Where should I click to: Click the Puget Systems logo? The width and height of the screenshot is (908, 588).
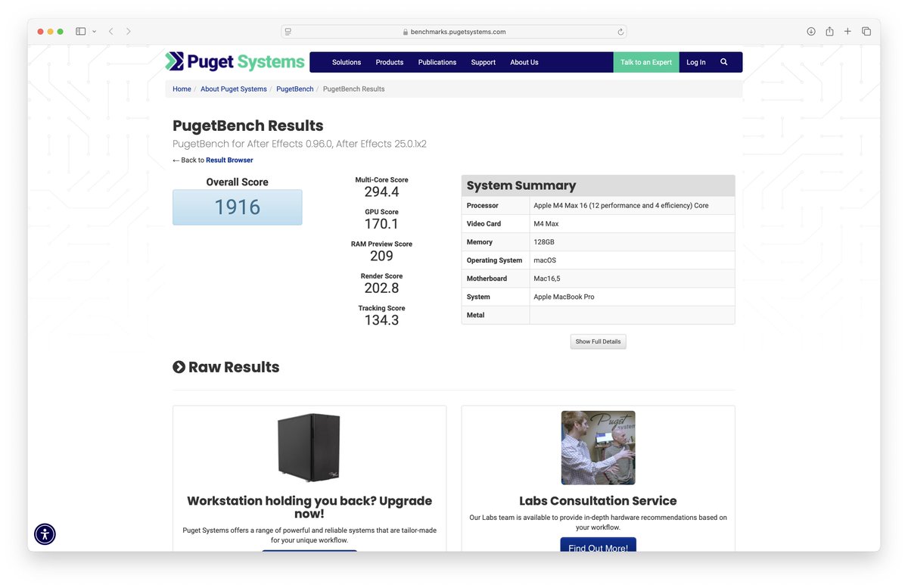(235, 61)
